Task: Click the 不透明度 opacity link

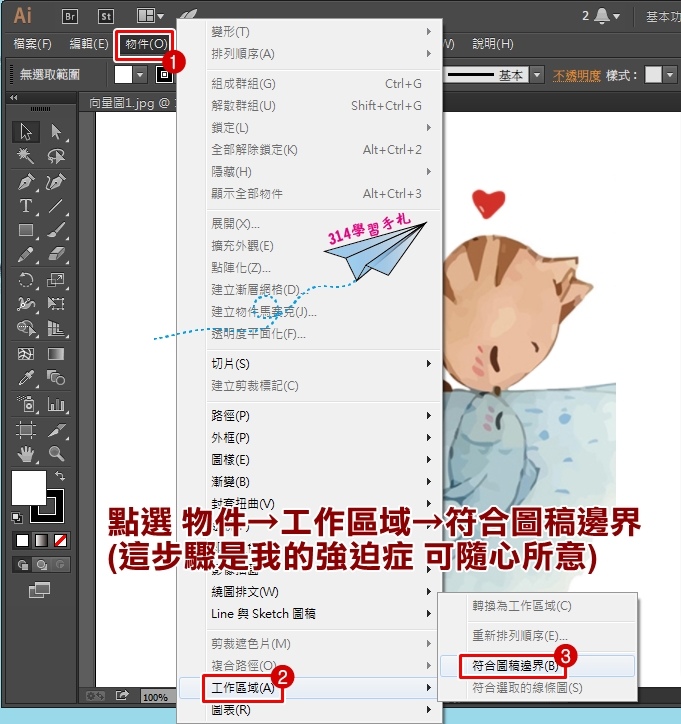Action: [x=576, y=75]
